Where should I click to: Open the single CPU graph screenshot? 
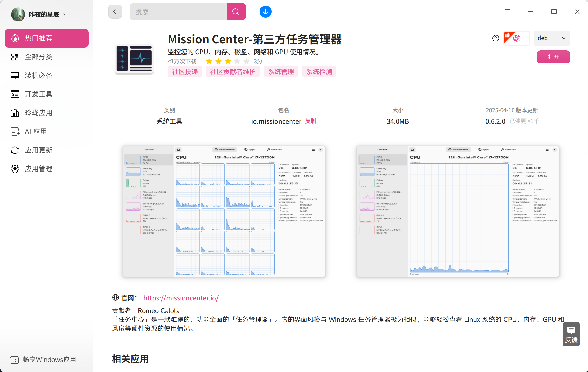click(458, 211)
